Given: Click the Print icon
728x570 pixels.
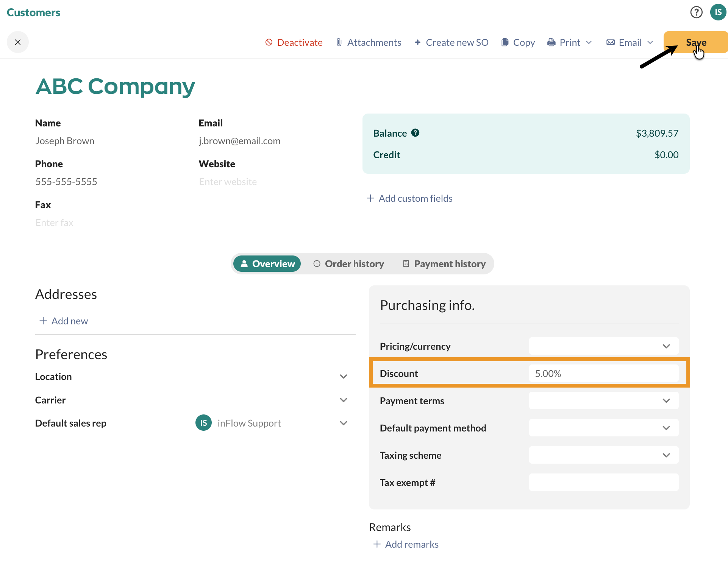Looking at the screenshot, I should click(x=551, y=42).
